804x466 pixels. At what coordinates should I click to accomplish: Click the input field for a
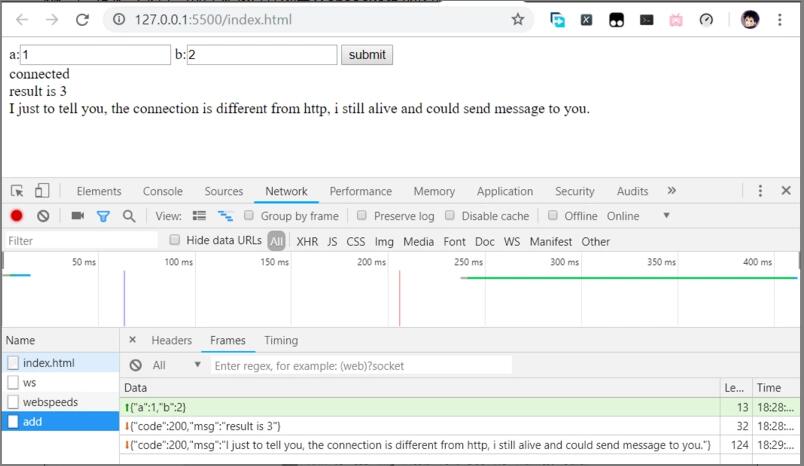pos(95,55)
